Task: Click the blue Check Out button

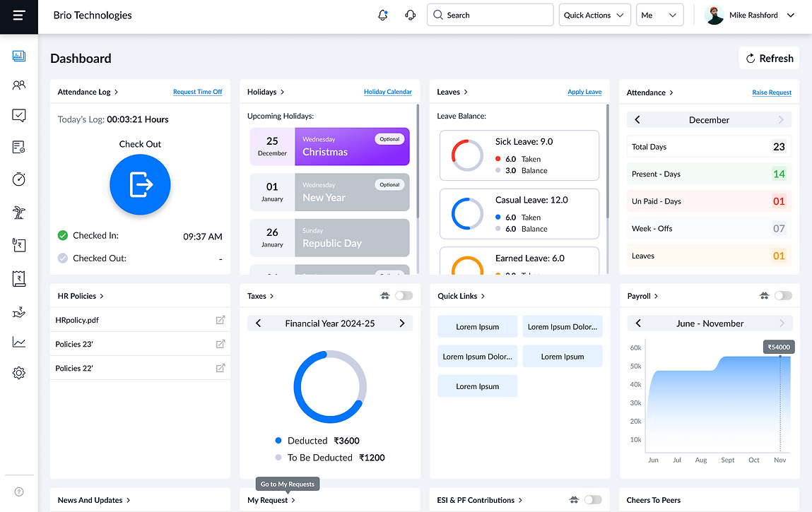Action: click(x=140, y=185)
